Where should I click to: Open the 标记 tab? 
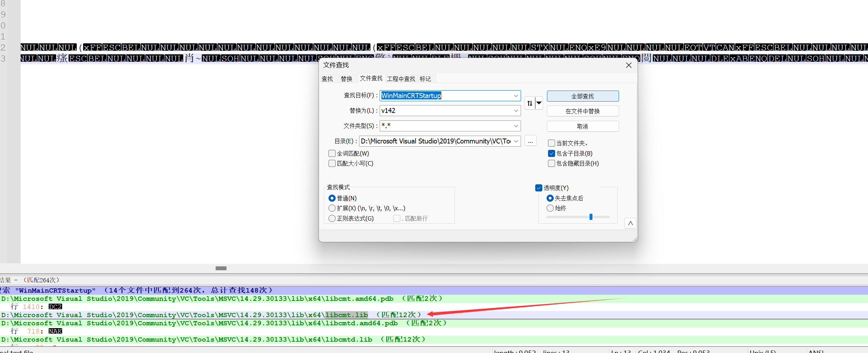[x=425, y=79]
